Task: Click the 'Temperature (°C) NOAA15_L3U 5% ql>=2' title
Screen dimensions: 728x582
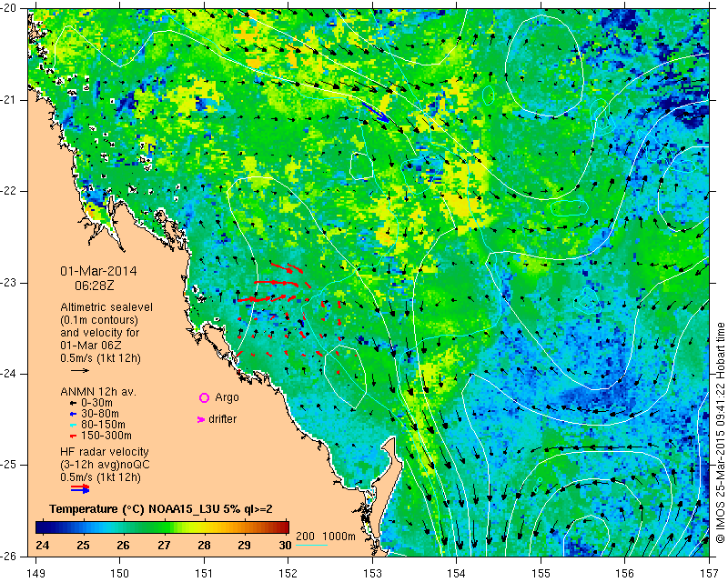Action: click(x=161, y=509)
